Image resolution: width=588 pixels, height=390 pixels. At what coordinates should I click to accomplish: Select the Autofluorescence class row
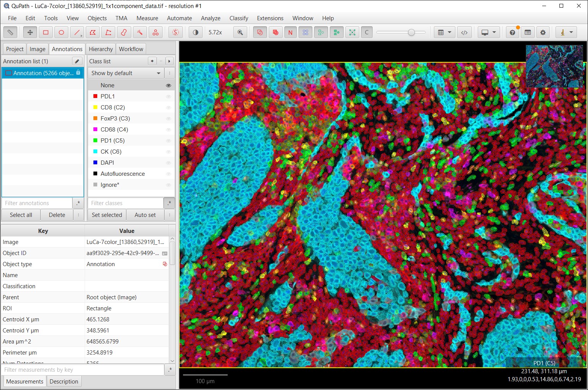coord(131,174)
